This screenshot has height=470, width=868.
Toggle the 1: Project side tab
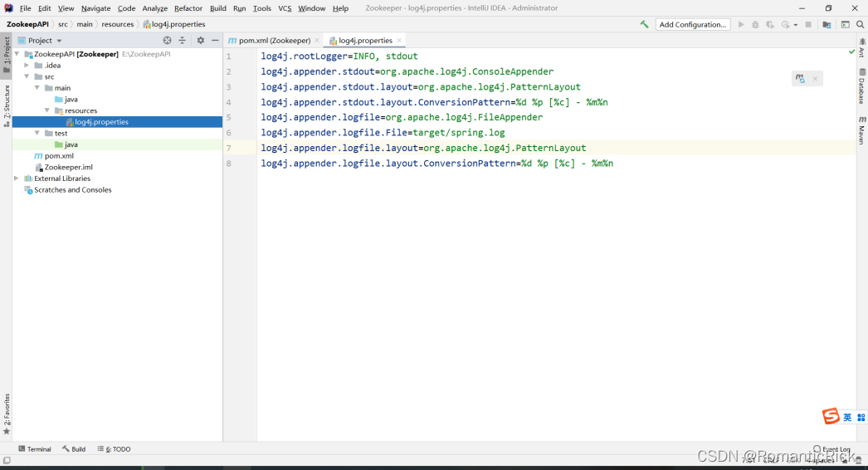point(6,54)
